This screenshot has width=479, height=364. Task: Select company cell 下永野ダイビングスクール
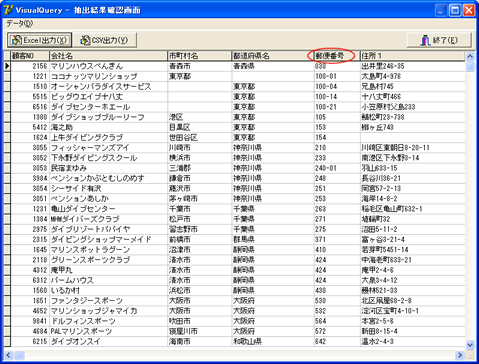108,158
